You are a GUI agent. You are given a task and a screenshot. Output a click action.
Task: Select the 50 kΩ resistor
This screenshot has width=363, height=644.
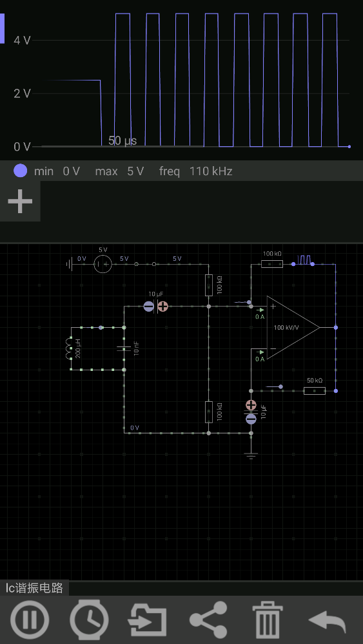click(x=315, y=391)
